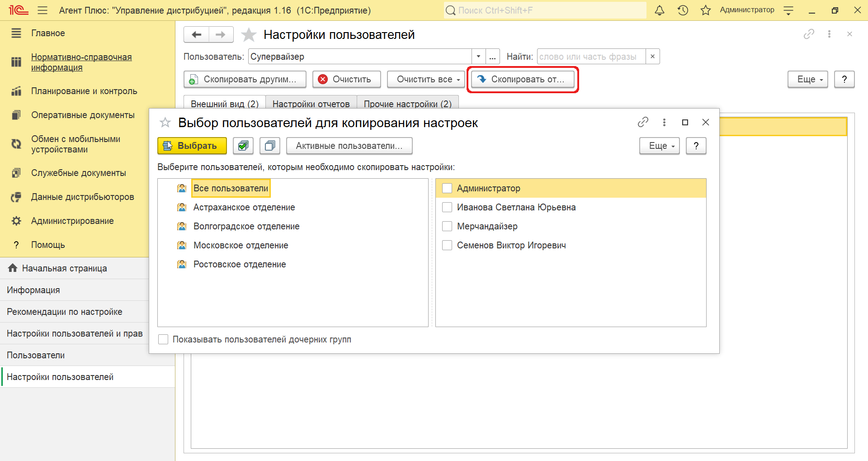Toggle Мерчандайзер checkbox

coord(447,226)
